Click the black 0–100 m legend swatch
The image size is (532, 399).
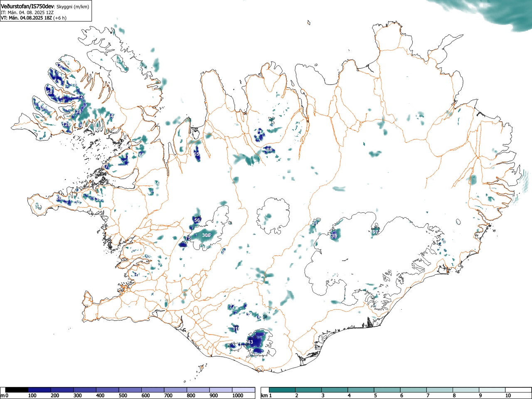17,390
